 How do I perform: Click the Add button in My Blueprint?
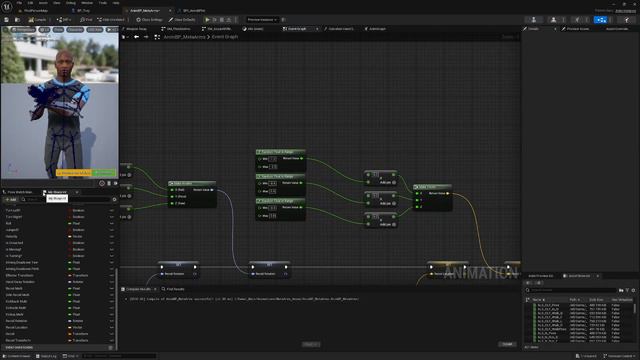pyautogui.click(x=11, y=200)
